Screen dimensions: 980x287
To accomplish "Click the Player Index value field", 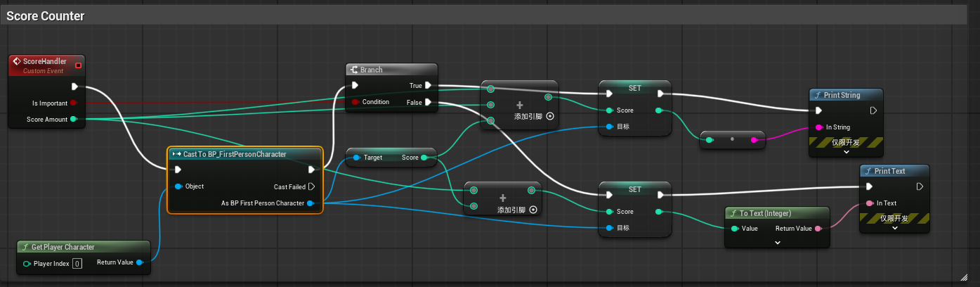I will pyautogui.click(x=77, y=263).
